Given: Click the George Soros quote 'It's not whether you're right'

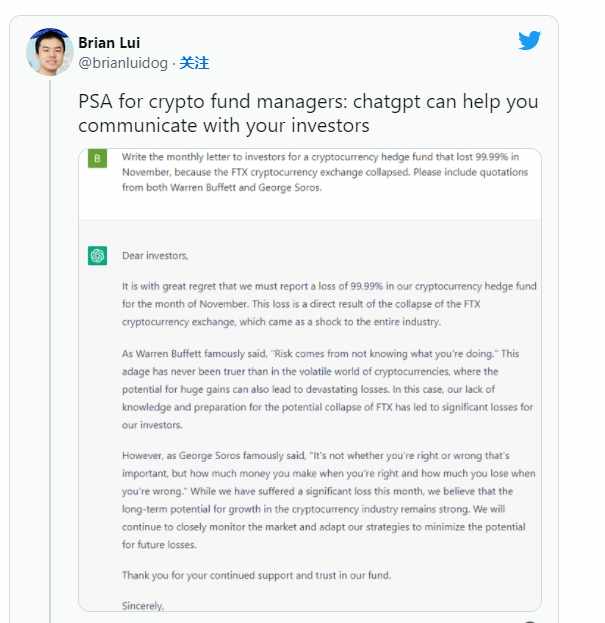Looking at the screenshot, I should tap(410, 455).
